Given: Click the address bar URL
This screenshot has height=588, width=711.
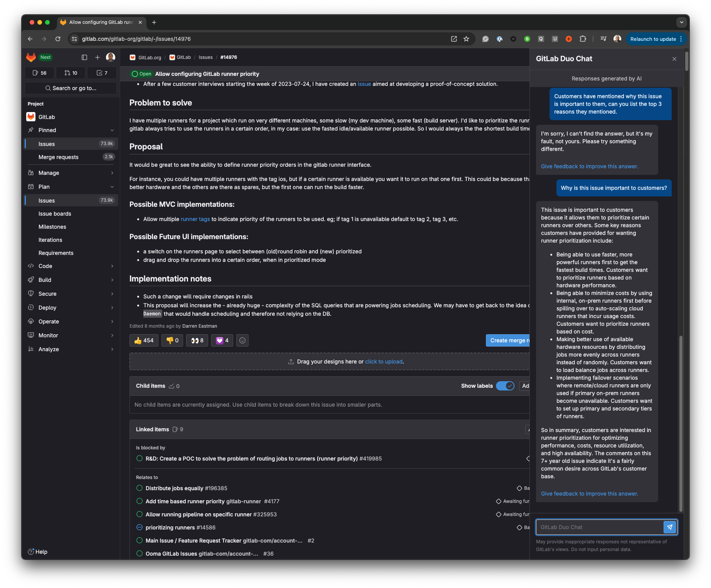Looking at the screenshot, I should pyautogui.click(x=136, y=39).
